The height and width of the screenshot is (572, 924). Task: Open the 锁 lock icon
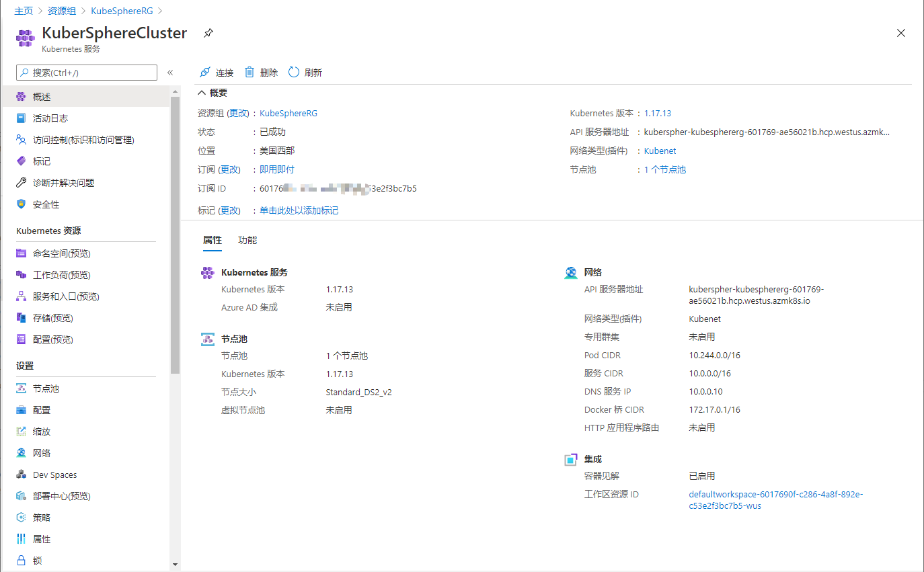click(x=22, y=561)
